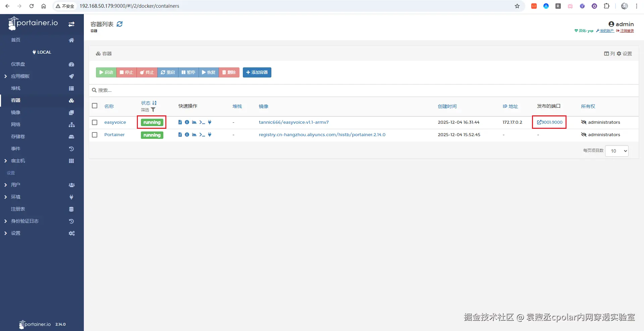The width and height of the screenshot is (644, 331).
Task: Click the 启动 start button
Action: click(x=106, y=72)
